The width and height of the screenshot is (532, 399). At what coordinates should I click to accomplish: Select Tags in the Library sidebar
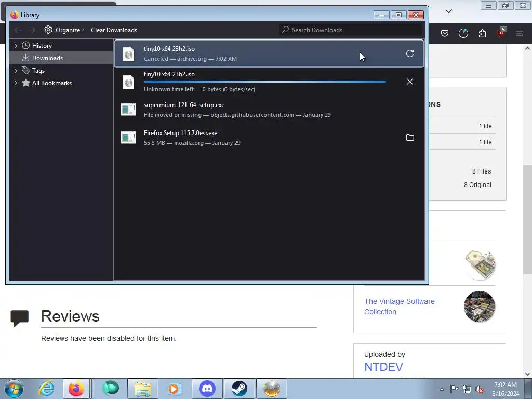coord(38,71)
